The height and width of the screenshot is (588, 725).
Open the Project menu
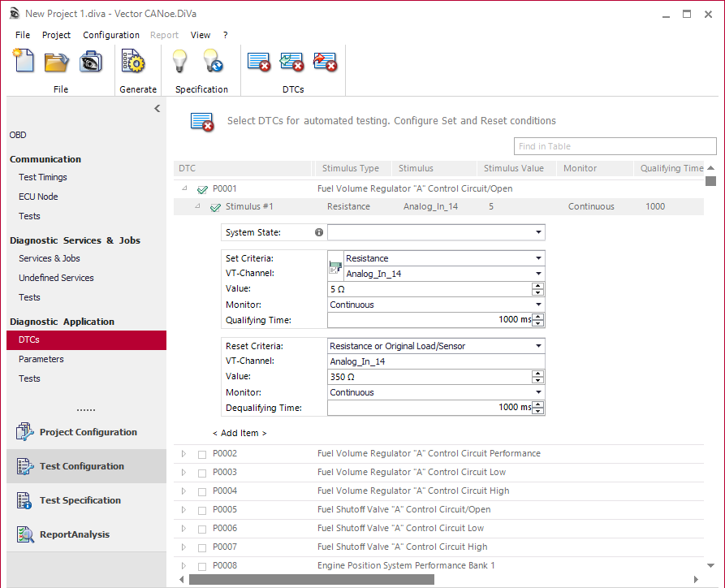pyautogui.click(x=56, y=35)
